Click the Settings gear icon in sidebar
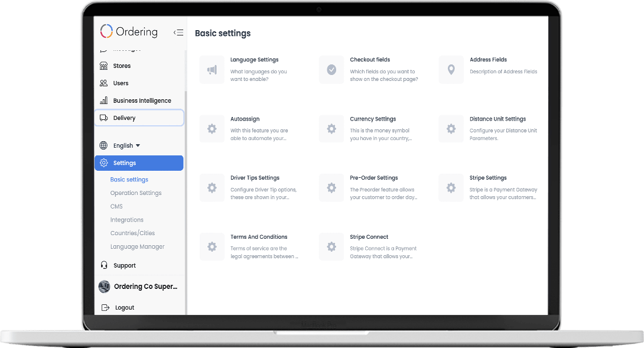The height and width of the screenshot is (348, 644). [x=104, y=162]
